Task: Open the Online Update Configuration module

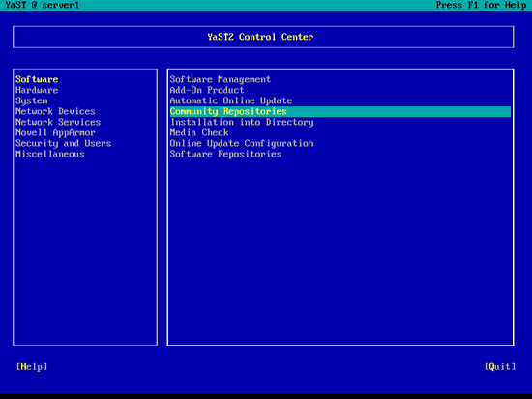Action: tap(242, 143)
